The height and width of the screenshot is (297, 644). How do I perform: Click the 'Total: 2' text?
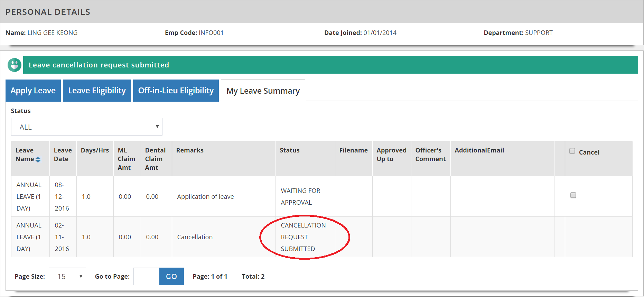(x=253, y=276)
